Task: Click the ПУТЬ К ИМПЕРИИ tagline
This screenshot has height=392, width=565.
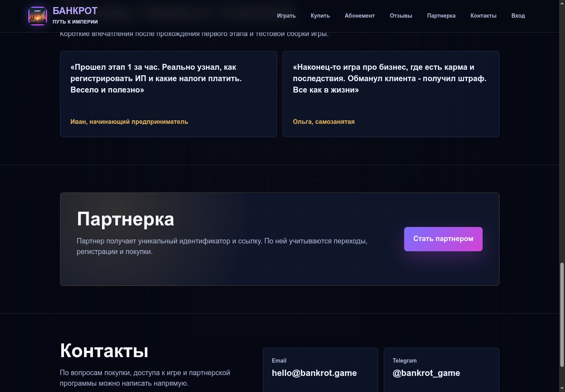Action: (x=75, y=22)
